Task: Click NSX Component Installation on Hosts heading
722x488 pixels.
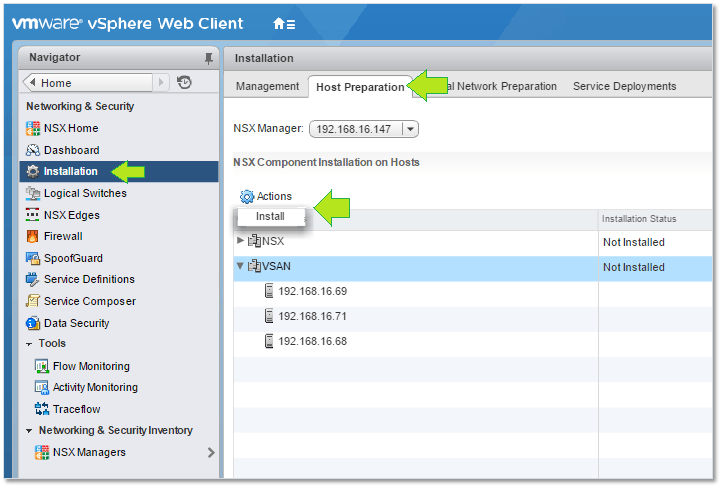Action: coord(326,163)
